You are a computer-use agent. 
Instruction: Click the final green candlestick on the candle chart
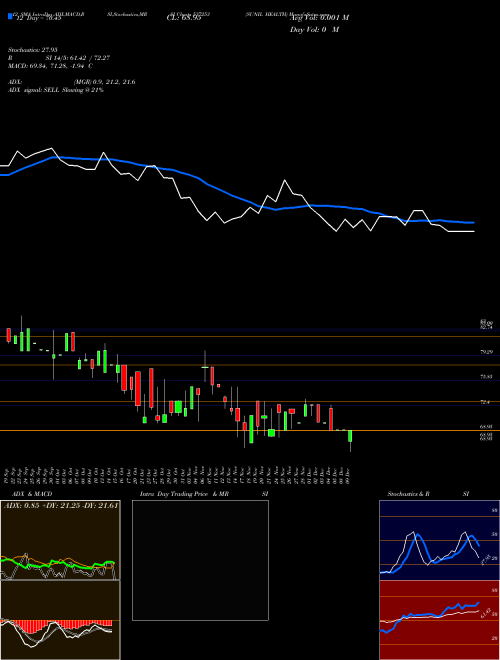click(350, 436)
